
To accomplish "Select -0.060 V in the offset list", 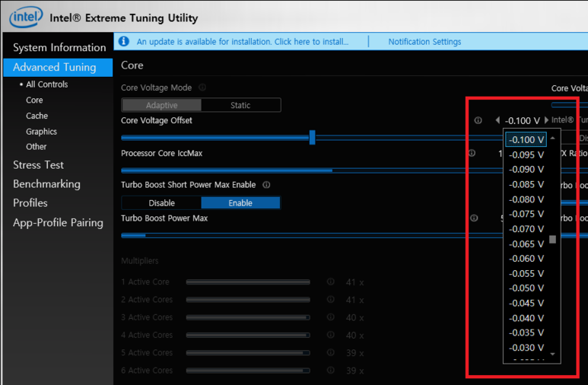I will pos(526,259).
